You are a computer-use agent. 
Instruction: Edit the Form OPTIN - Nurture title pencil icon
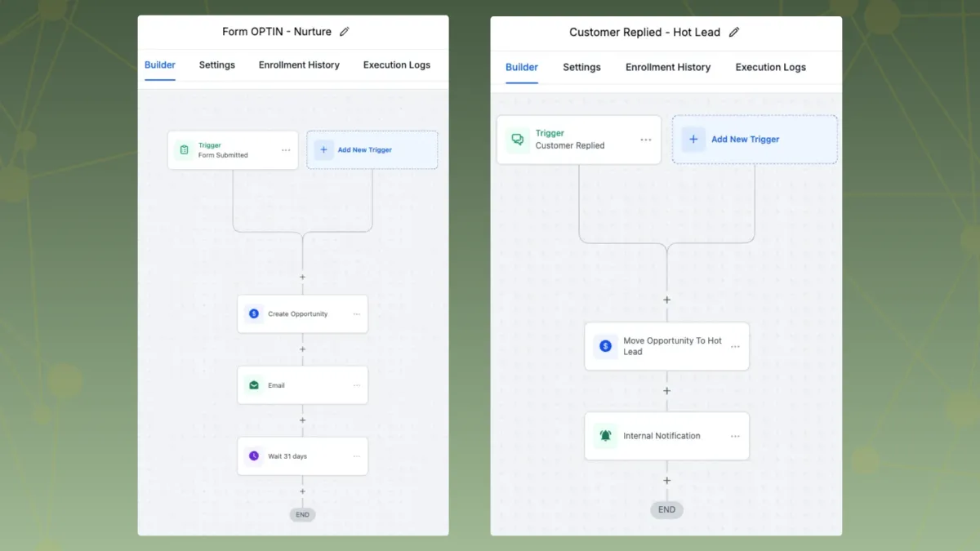[x=344, y=32]
